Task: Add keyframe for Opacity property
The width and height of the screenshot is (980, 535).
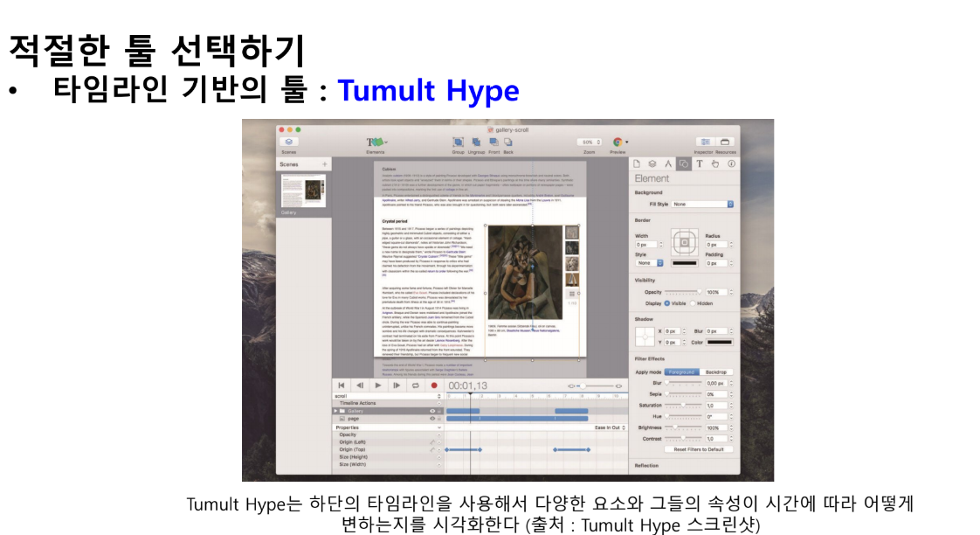Action: (x=439, y=434)
